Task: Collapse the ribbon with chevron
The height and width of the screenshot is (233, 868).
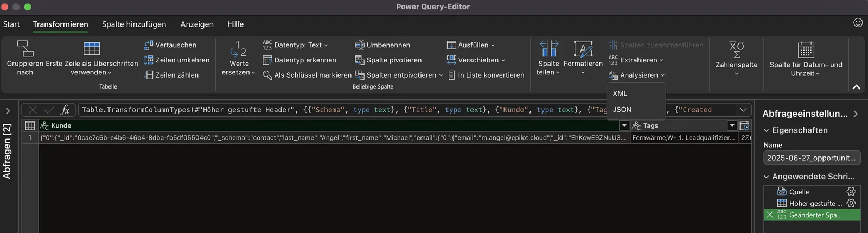Action: point(856,87)
